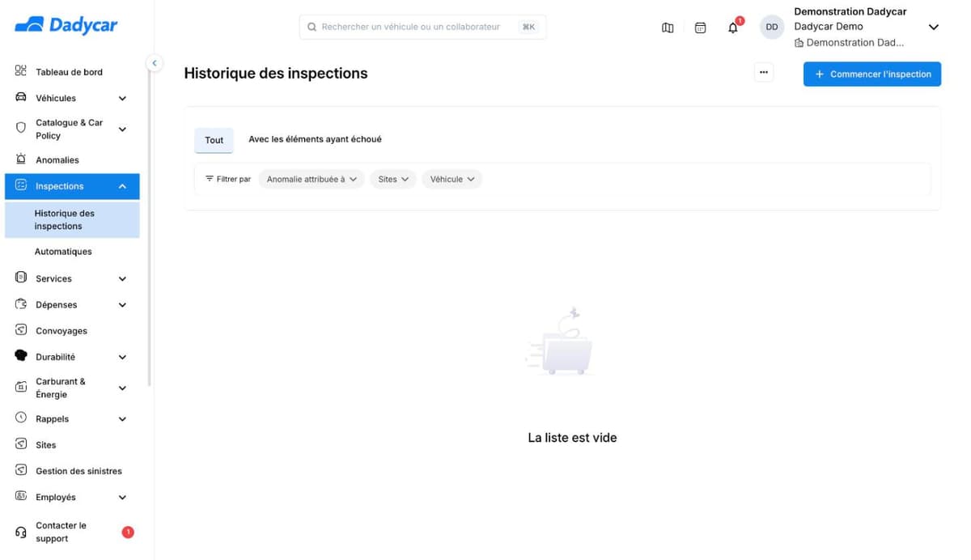This screenshot has height=560, width=971.
Task: Click the Gestion des sinistres icon
Action: point(21,470)
